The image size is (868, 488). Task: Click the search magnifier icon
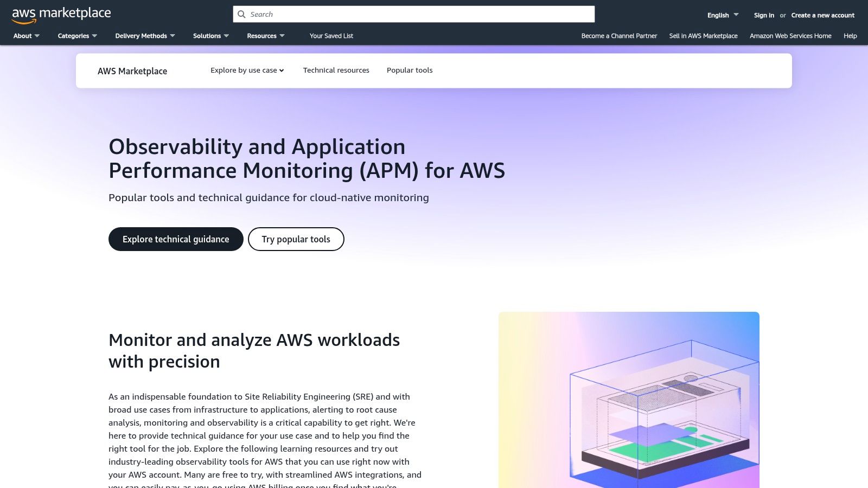coord(241,14)
